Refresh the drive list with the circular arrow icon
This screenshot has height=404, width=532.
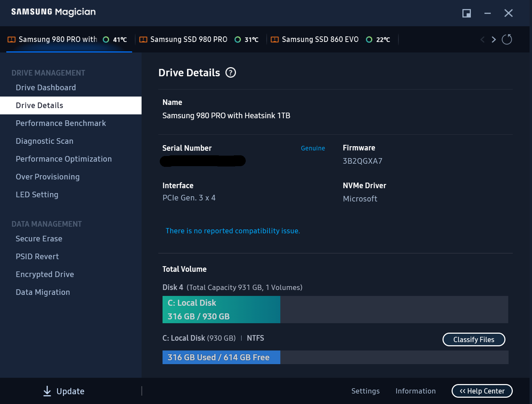click(507, 39)
